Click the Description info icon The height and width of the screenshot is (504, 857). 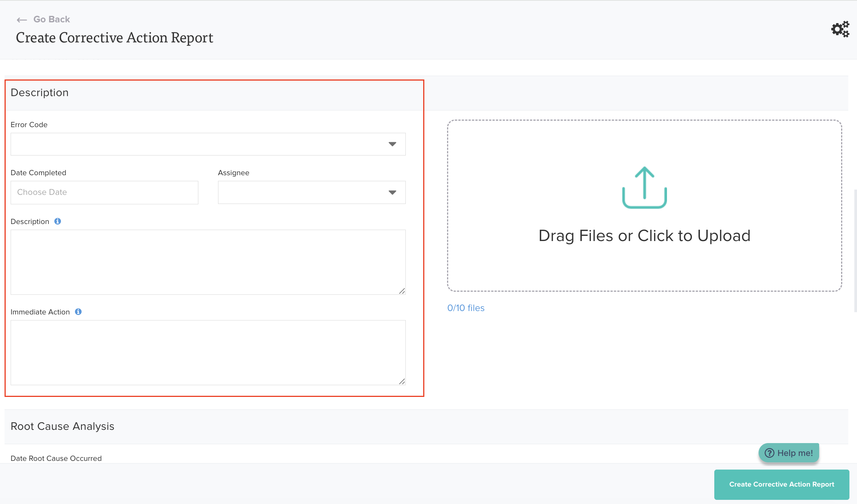[58, 221]
